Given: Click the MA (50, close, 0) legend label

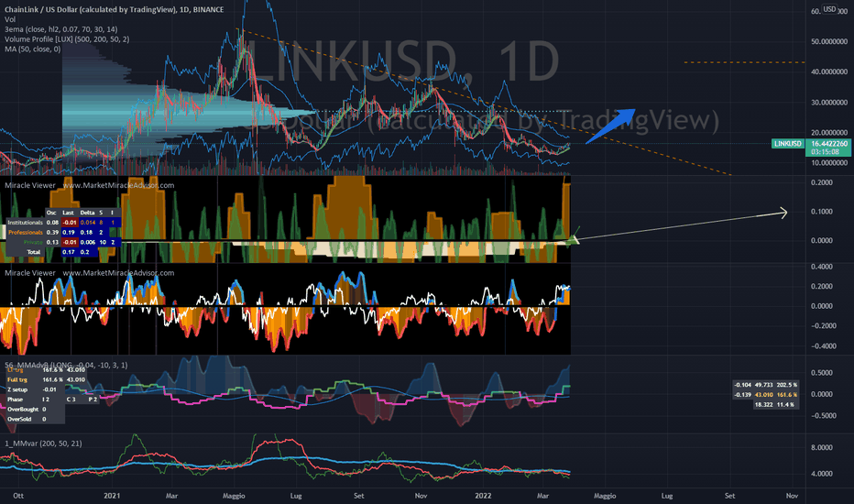Looking at the screenshot, I should click(x=33, y=49).
